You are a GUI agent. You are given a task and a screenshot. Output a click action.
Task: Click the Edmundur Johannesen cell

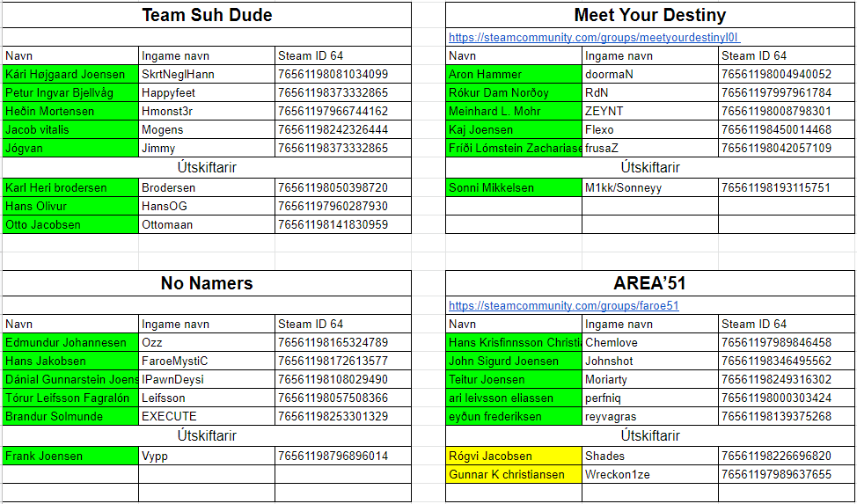pyautogui.click(x=70, y=343)
